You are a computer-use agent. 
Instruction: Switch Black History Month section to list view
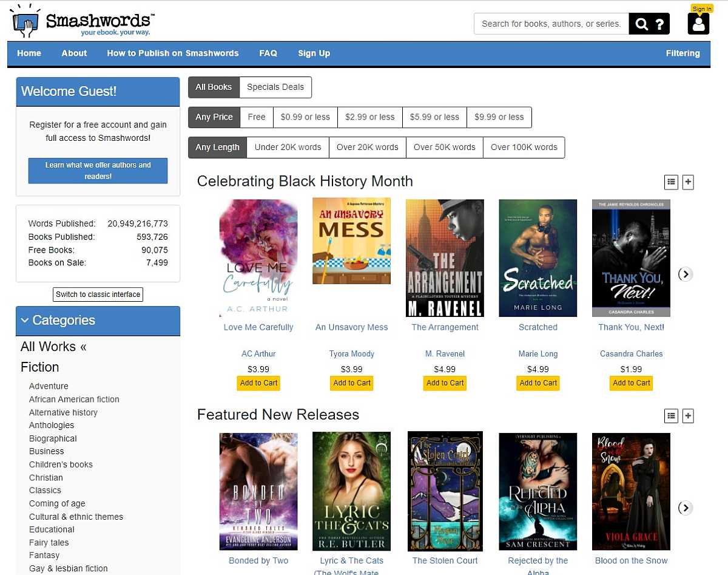671,182
